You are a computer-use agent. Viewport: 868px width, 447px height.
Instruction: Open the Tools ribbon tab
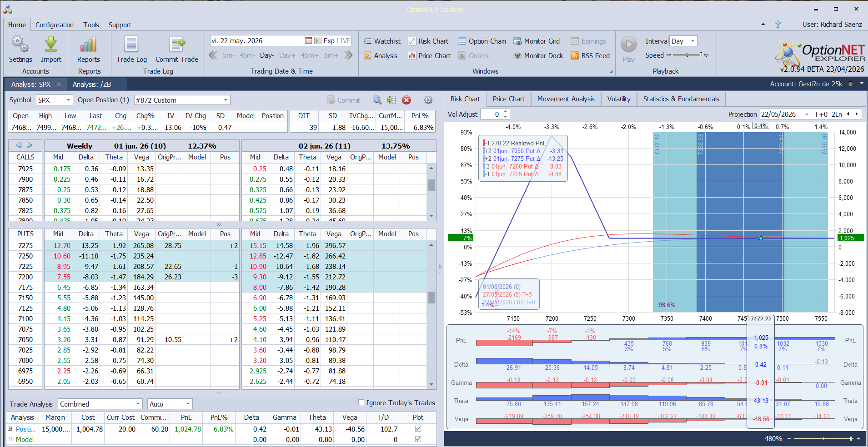(x=91, y=25)
